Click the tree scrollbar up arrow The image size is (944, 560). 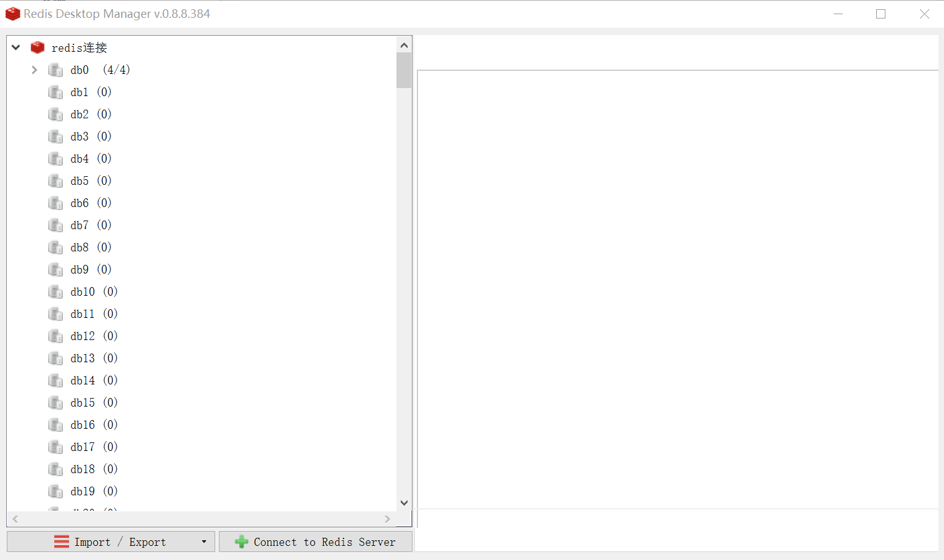[404, 45]
